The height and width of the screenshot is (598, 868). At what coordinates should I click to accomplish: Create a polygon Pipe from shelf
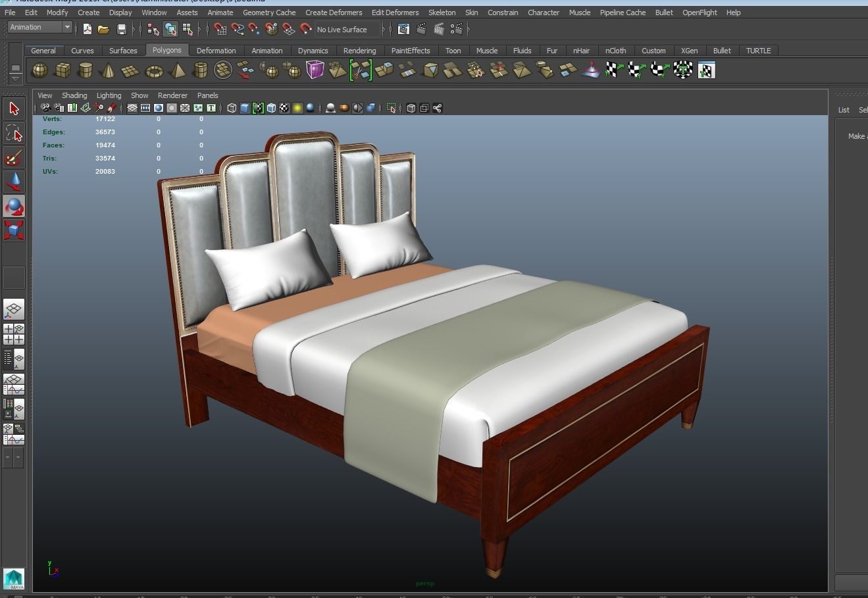coord(200,70)
